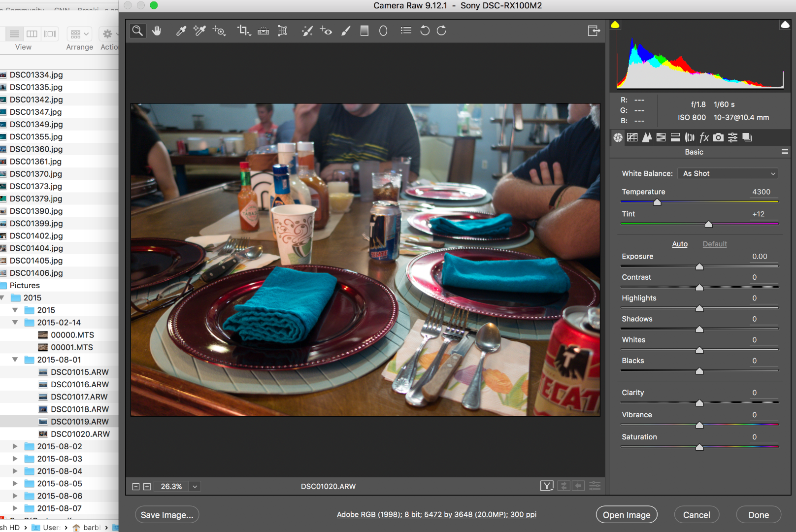The width and height of the screenshot is (796, 532).
Task: Zoom out with the minus box icon
Action: 136,487
